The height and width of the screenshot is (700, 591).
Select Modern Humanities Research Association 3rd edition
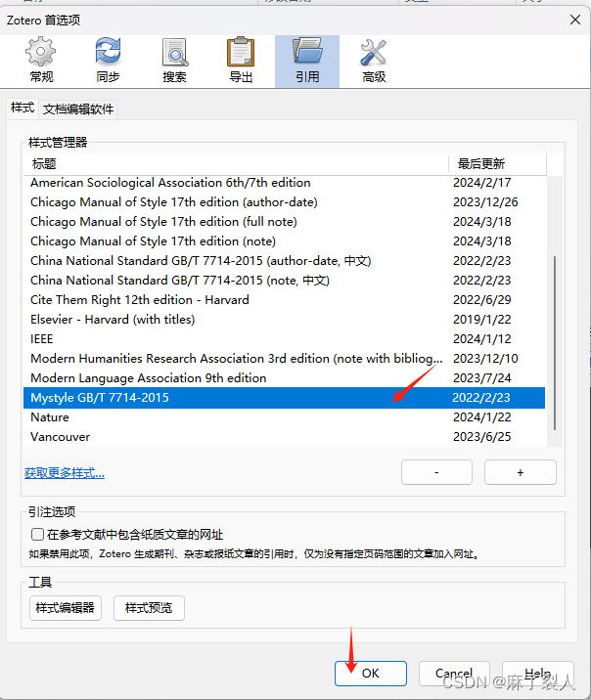(284, 359)
